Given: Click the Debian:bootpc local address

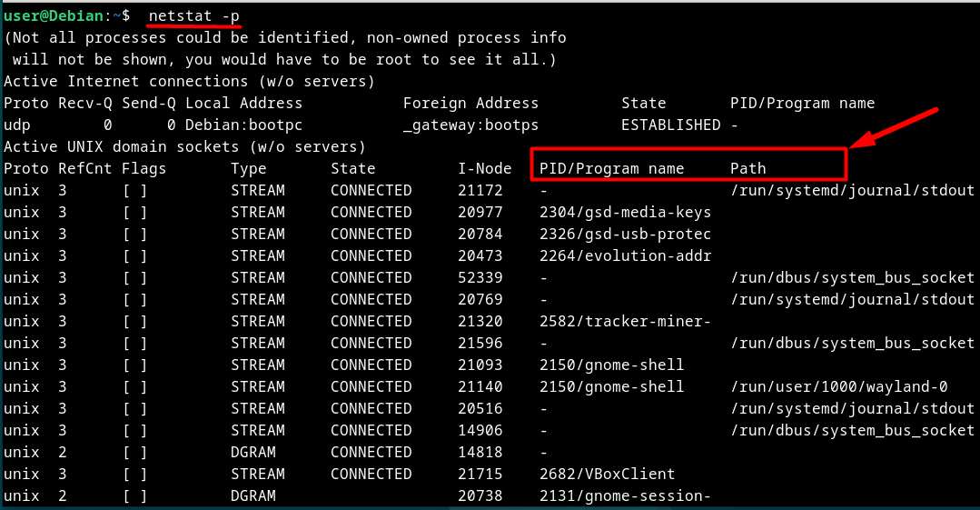Looking at the screenshot, I should pyautogui.click(x=243, y=125).
